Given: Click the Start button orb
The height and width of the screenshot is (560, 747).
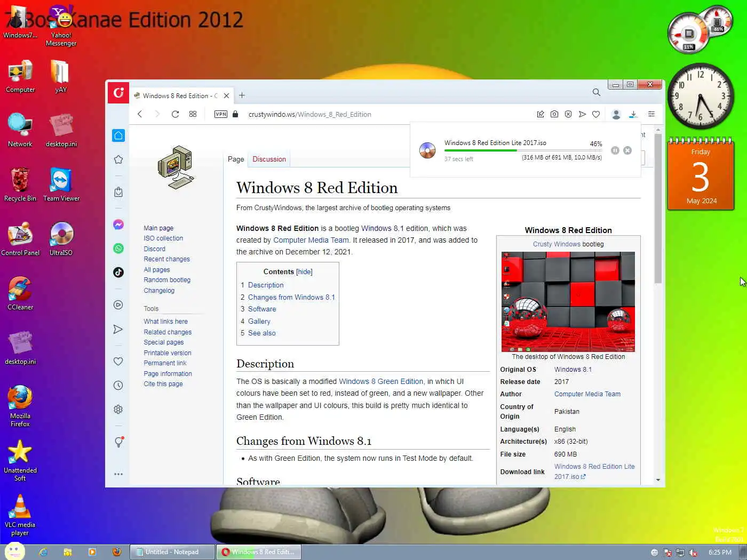Looking at the screenshot, I should (x=14, y=551).
